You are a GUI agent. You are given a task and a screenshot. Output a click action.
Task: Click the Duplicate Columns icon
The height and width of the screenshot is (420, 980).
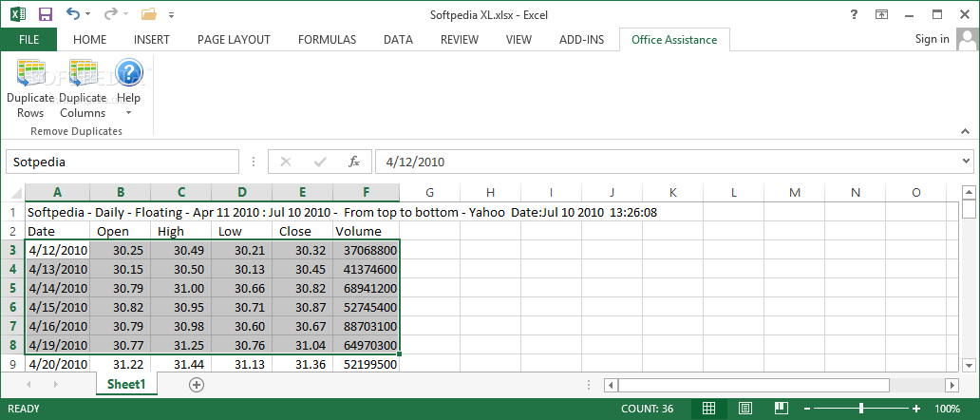click(83, 72)
